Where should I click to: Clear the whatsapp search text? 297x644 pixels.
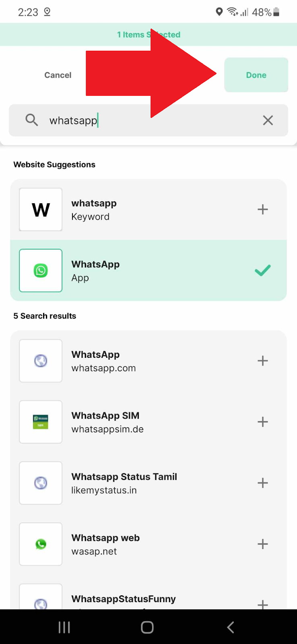[268, 120]
